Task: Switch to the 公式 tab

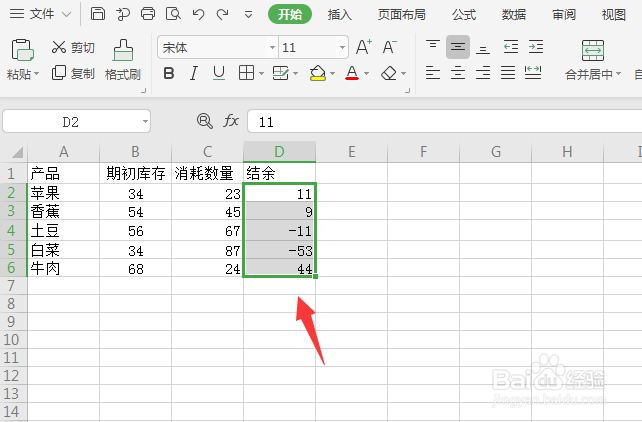Action: click(464, 15)
